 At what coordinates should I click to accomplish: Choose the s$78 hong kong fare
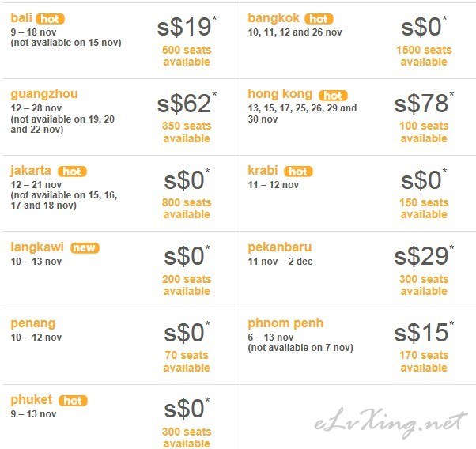424,103
